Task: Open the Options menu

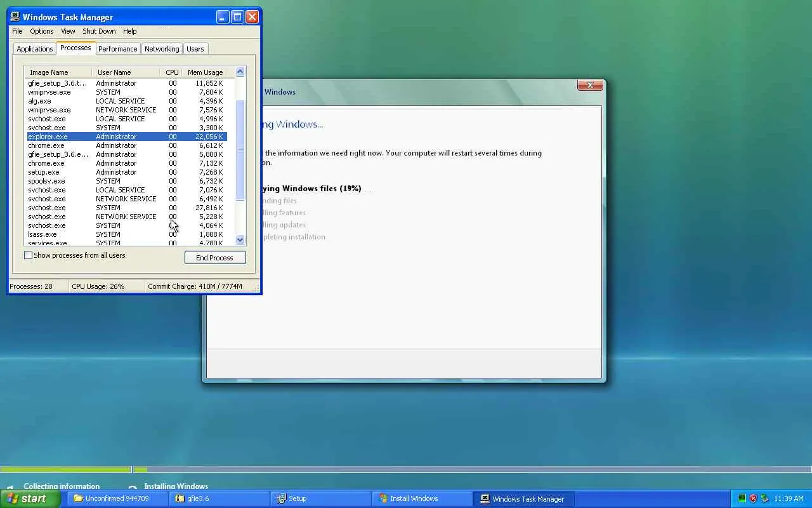Action: (42, 31)
